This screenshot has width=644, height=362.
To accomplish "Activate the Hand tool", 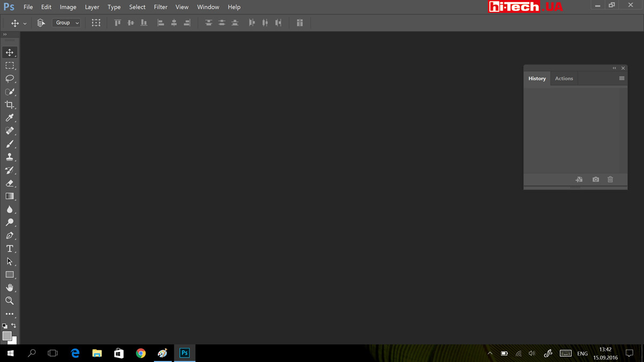I will click(x=10, y=288).
